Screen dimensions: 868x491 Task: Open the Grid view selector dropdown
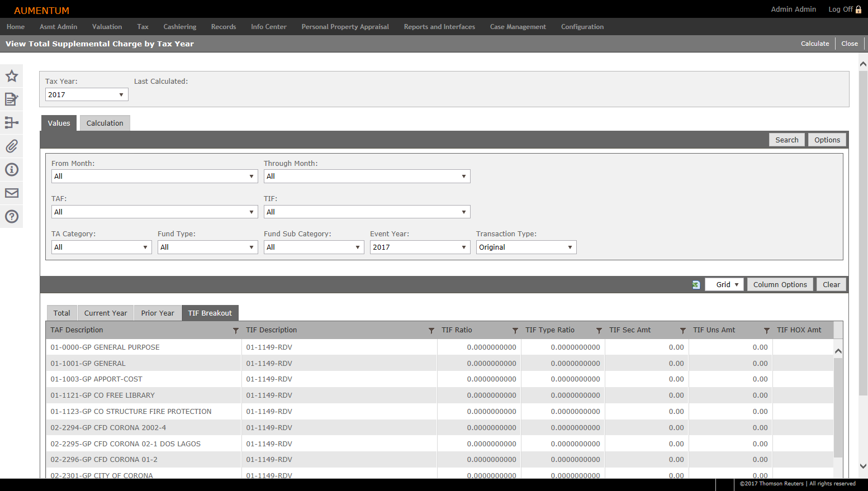pos(724,285)
